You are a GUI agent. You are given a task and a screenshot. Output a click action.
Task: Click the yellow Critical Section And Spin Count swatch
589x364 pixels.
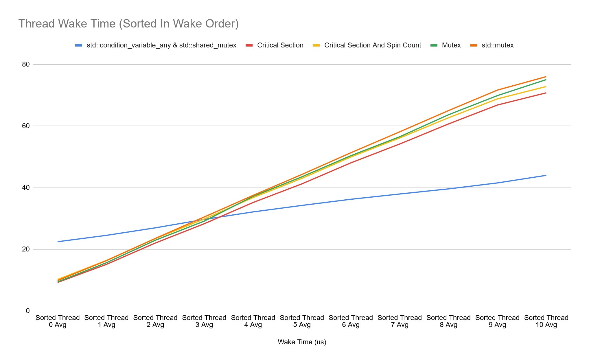[x=316, y=45]
